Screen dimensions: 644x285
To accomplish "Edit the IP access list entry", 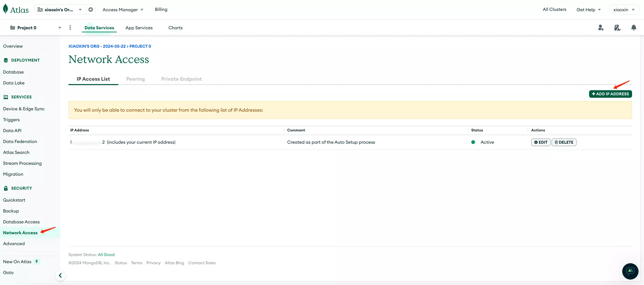I will [541, 142].
